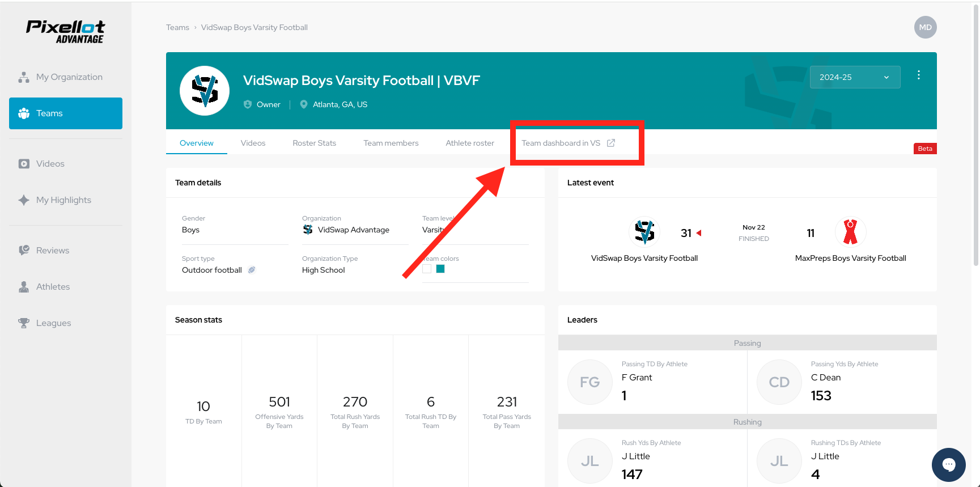Switch to the Athlete roster tab
The height and width of the screenshot is (487, 980).
(x=470, y=143)
